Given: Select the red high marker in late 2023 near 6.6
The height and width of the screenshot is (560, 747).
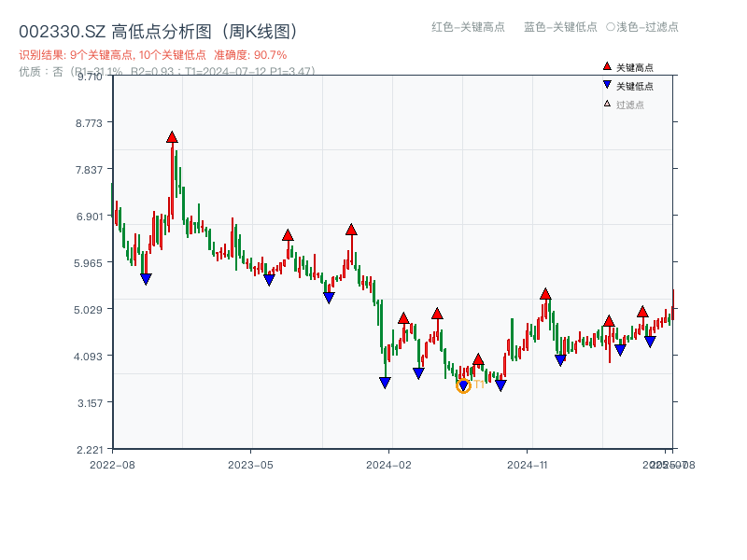Looking at the screenshot, I should (x=352, y=230).
